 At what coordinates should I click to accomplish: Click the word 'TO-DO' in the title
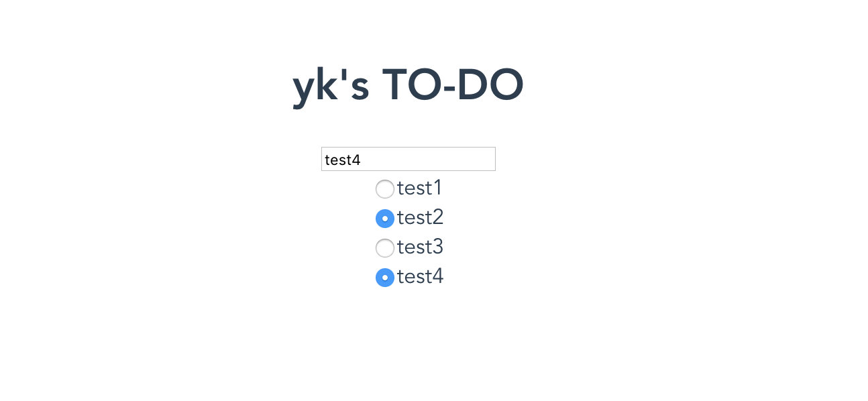(x=453, y=85)
